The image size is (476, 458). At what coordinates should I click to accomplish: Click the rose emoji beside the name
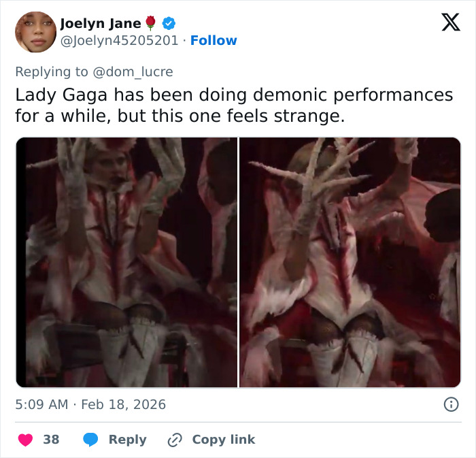click(x=151, y=23)
